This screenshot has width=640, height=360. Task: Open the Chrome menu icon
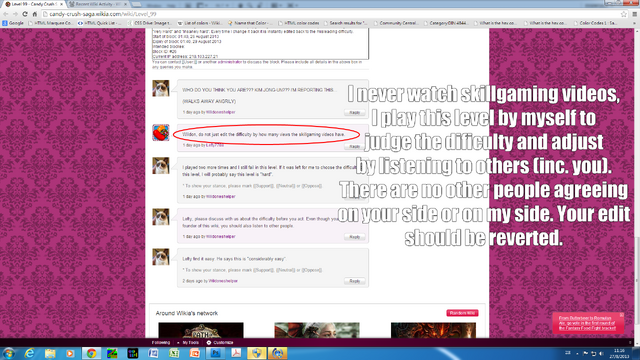tap(635, 14)
